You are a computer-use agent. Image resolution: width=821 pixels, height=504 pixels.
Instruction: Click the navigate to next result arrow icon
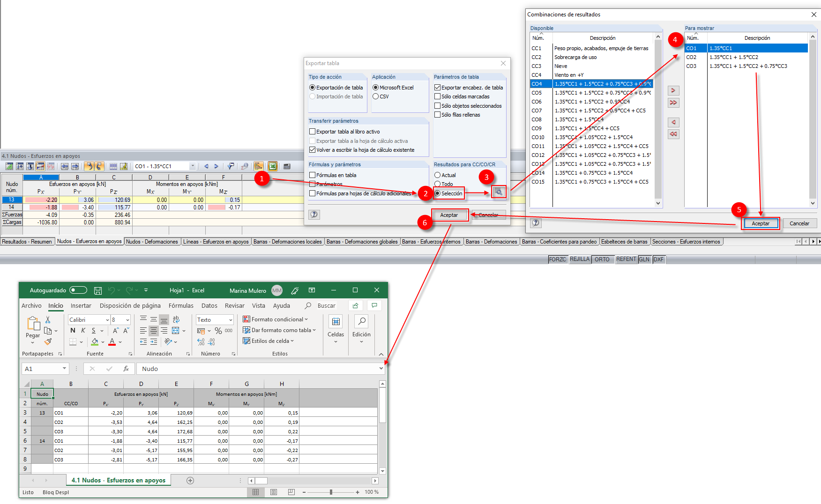click(216, 166)
